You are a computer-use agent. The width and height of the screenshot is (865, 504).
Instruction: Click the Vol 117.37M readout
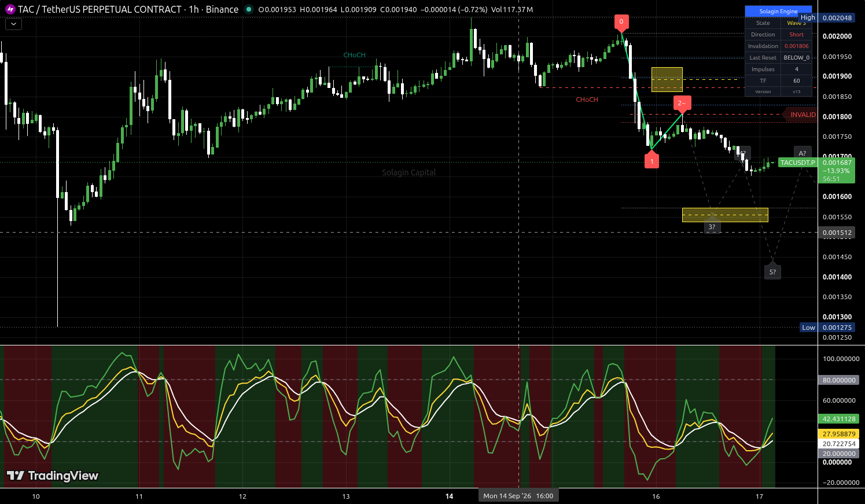[x=512, y=10]
